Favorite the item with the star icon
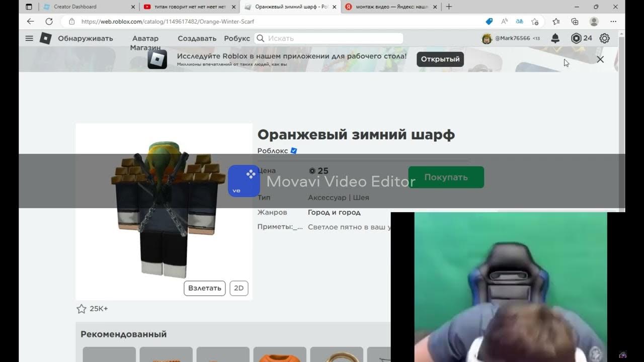The height and width of the screenshot is (362, 644). coord(82,309)
